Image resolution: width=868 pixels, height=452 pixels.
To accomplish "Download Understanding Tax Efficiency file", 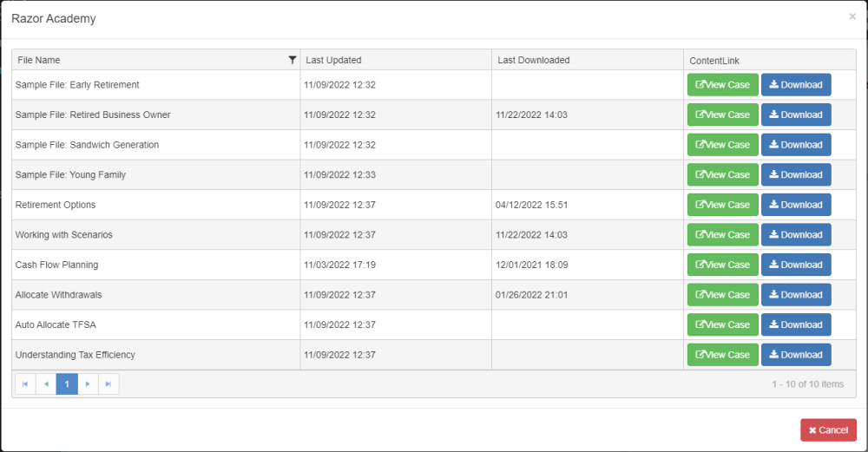I will coord(796,355).
